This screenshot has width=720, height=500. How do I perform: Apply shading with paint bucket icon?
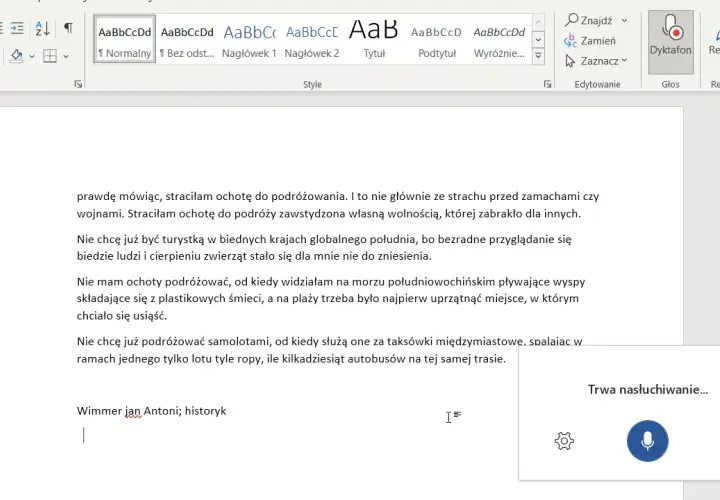[17, 56]
